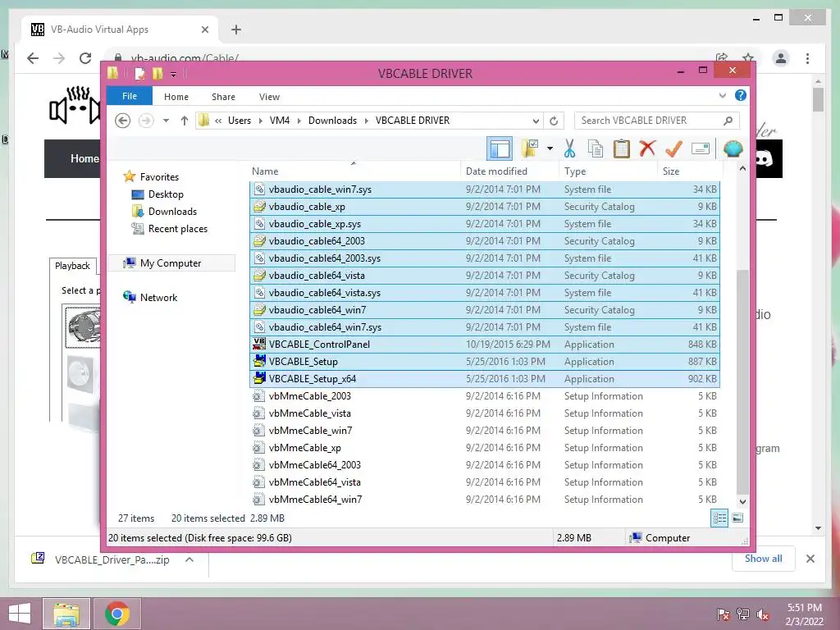Go up one folder level arrow
Screen dimensions: 840x630
tap(185, 121)
